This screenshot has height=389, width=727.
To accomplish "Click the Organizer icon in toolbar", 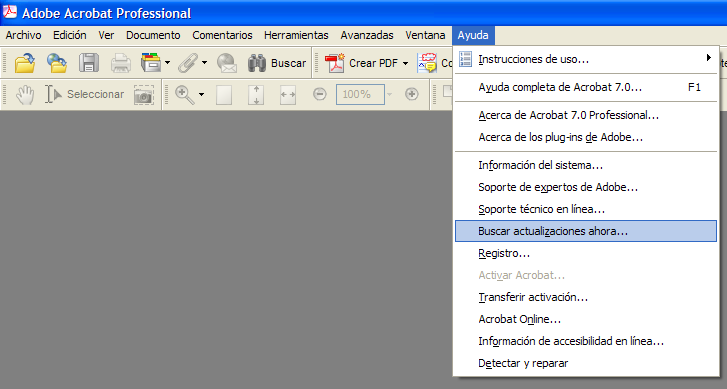I will [151, 63].
